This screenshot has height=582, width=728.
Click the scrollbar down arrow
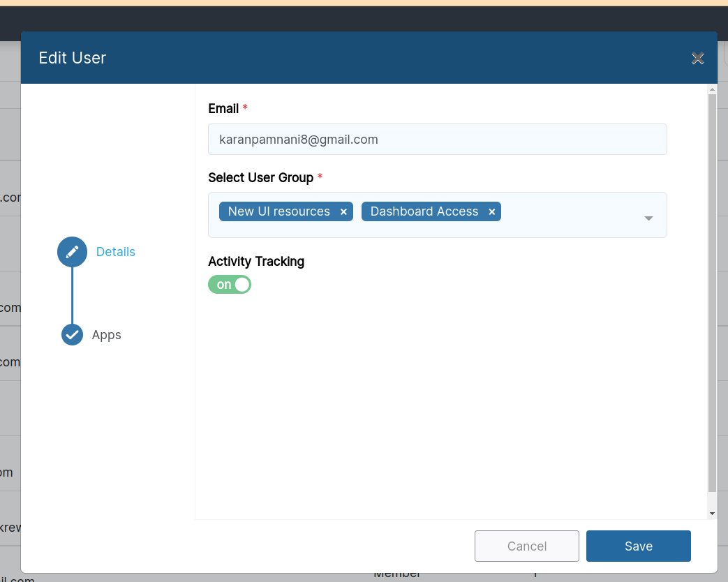point(712,512)
